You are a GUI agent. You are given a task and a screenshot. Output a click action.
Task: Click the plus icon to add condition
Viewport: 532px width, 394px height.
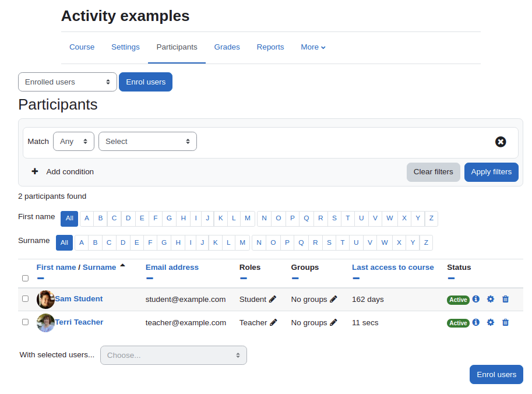coord(34,171)
